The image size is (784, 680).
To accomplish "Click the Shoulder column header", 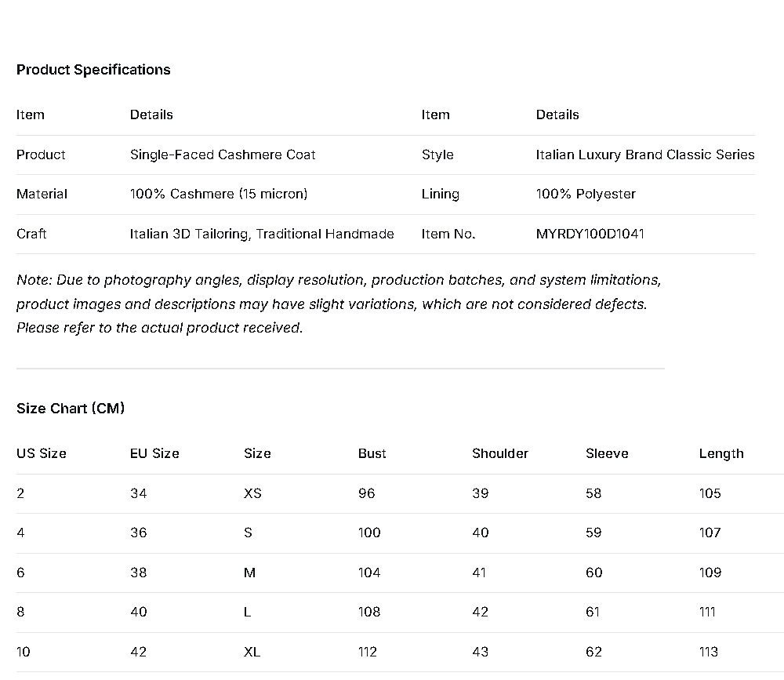I will tap(500, 453).
